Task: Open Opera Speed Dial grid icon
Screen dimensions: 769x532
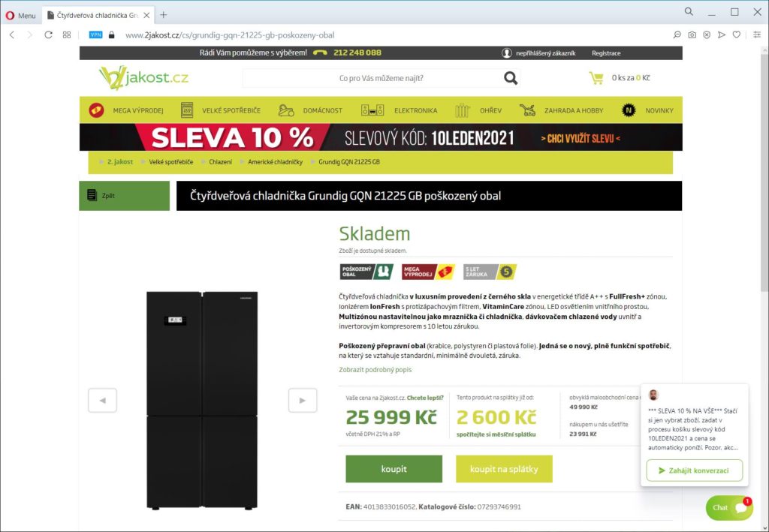Action: point(67,35)
